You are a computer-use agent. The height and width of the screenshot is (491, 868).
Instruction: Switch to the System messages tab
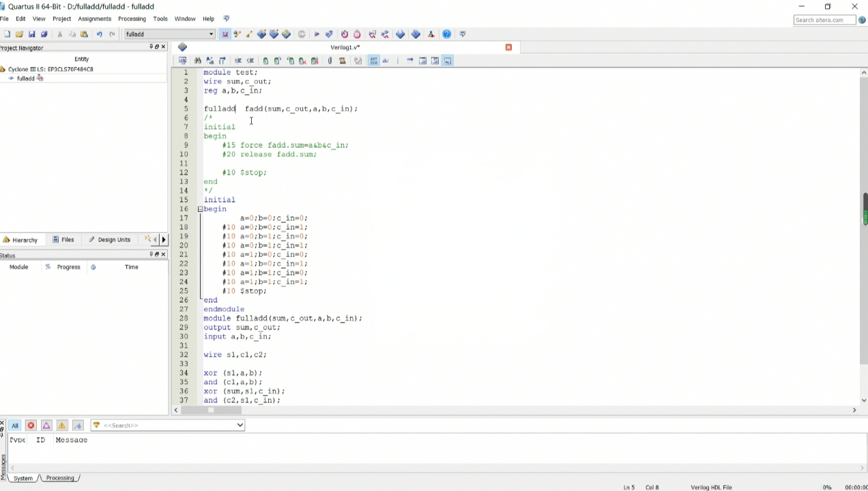[23, 478]
